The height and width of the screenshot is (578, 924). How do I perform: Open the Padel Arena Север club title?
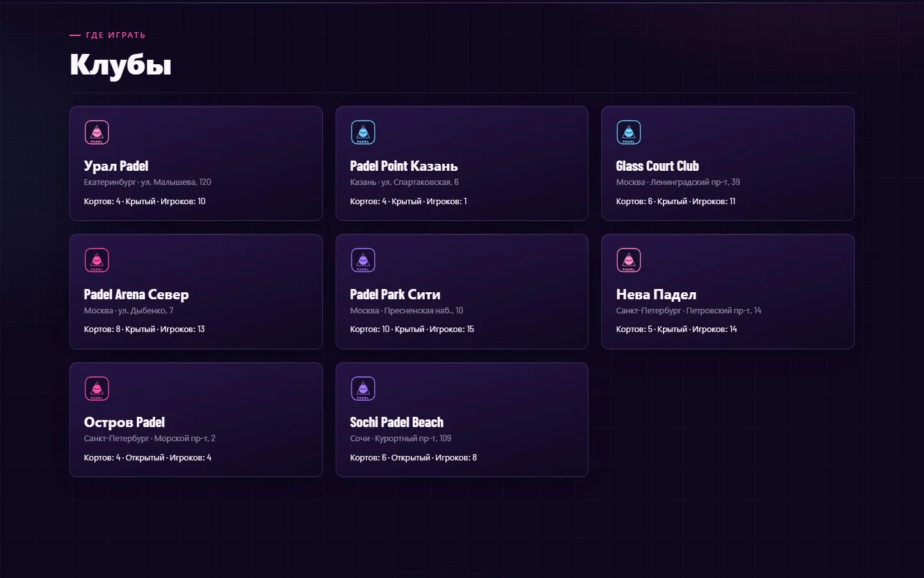point(137,295)
